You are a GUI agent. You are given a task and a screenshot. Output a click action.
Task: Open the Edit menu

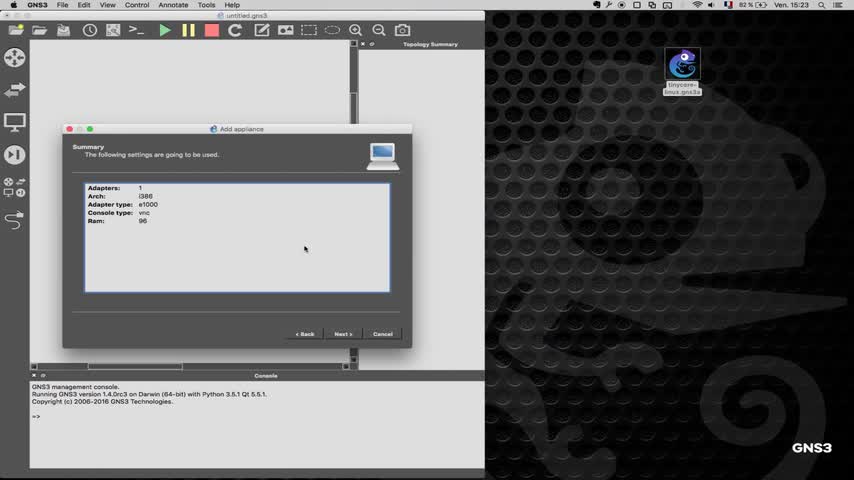coord(84,5)
